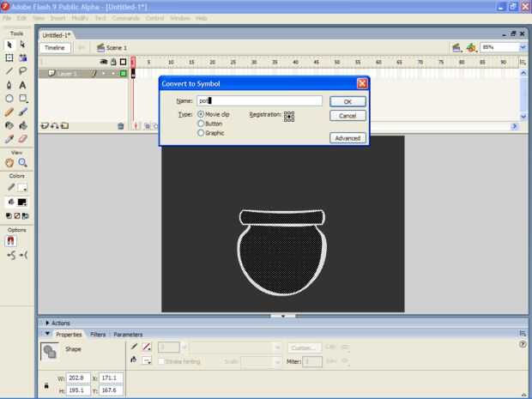This screenshot has width=532, height=399.
Task: Select the Ink Bottle tool
Action: 9,125
